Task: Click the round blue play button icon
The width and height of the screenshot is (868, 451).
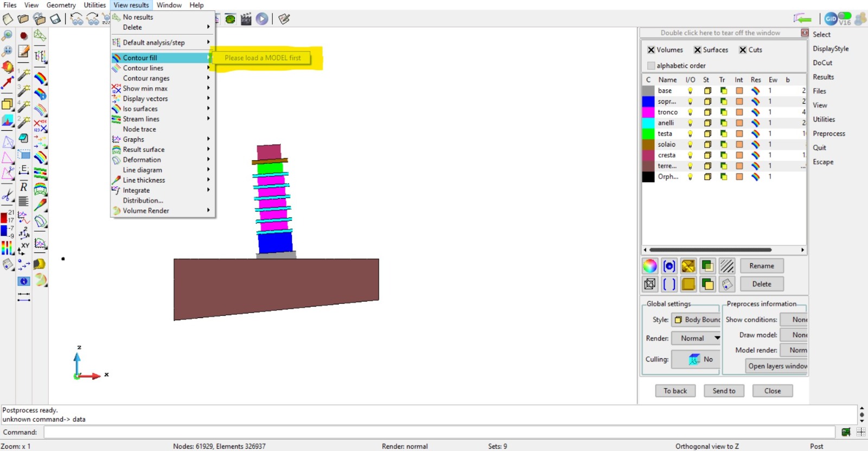Action: point(262,19)
